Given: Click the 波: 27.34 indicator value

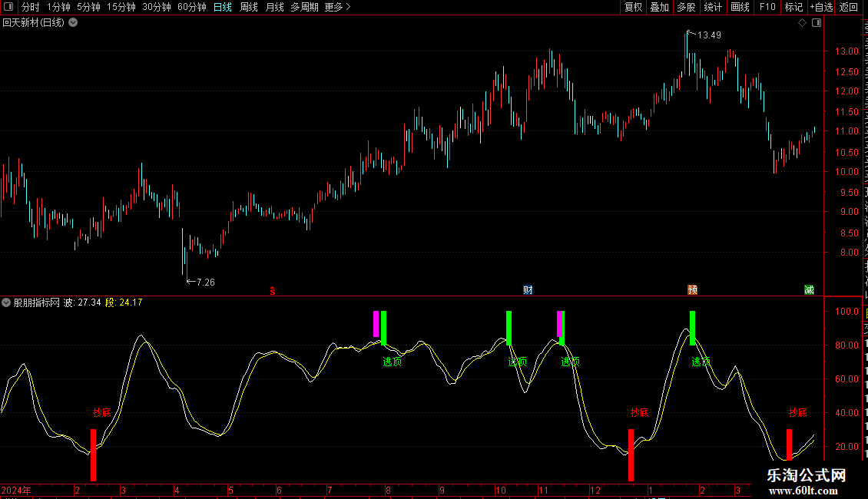Looking at the screenshot, I should (82, 302).
